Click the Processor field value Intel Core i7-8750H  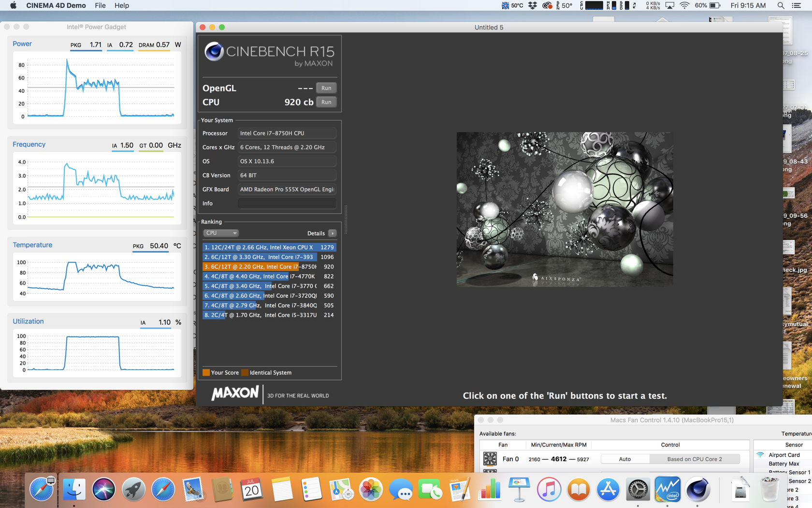[x=287, y=133]
